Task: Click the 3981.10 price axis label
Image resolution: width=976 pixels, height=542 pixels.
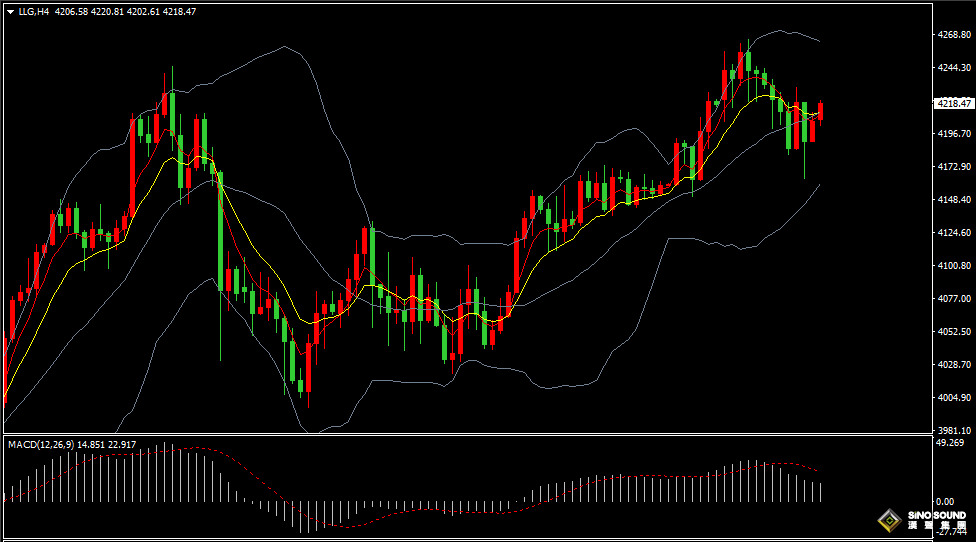Action: [953, 430]
